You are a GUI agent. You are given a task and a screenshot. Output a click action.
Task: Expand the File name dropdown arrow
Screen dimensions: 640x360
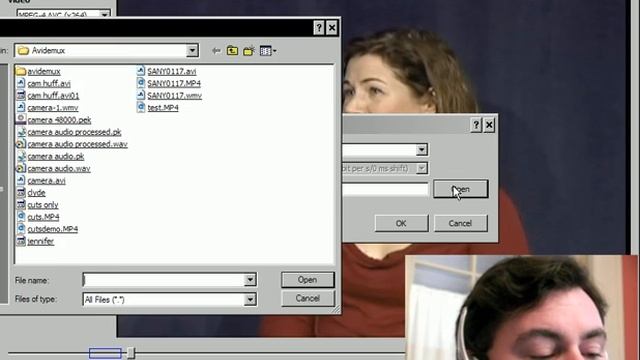pos(250,280)
